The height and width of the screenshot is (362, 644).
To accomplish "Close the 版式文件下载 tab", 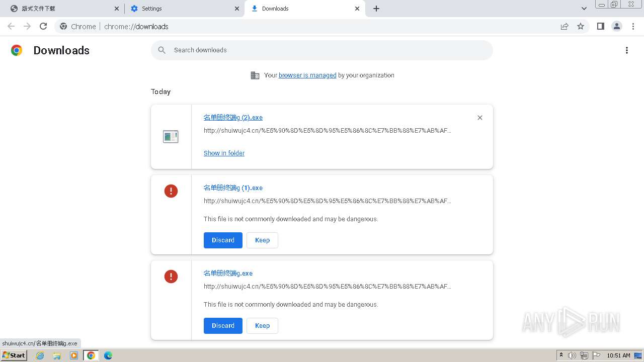I will (117, 9).
